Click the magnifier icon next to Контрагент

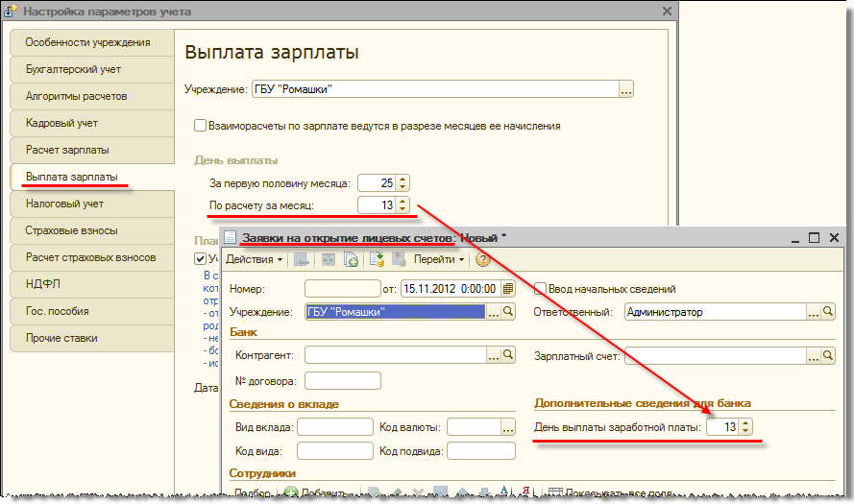click(x=508, y=355)
